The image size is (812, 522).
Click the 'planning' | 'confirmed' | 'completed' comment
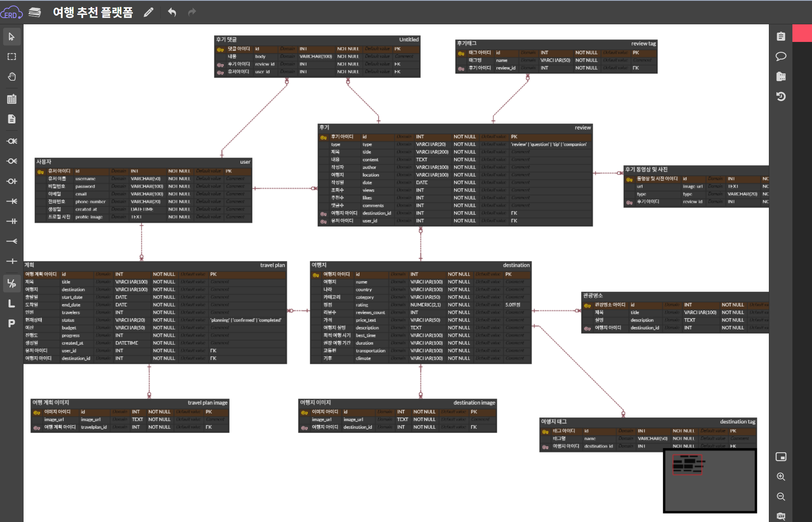point(246,320)
